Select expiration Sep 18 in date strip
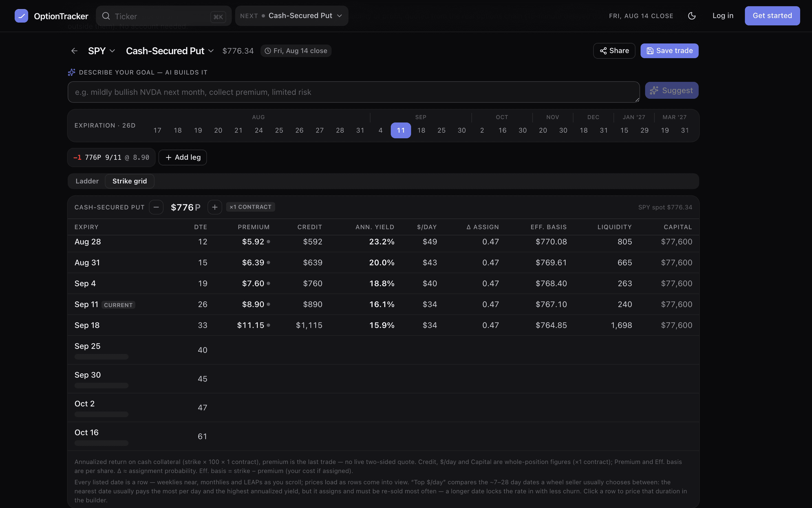Screen dimensions: 812x508 [x=421, y=130]
